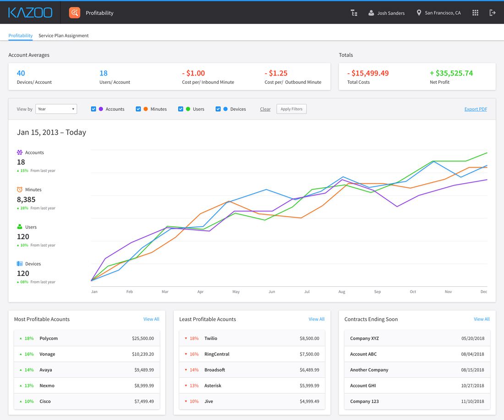Toggle the Minutes filter checkbox
Image resolution: width=504 pixels, height=420 pixels.
[x=138, y=109]
